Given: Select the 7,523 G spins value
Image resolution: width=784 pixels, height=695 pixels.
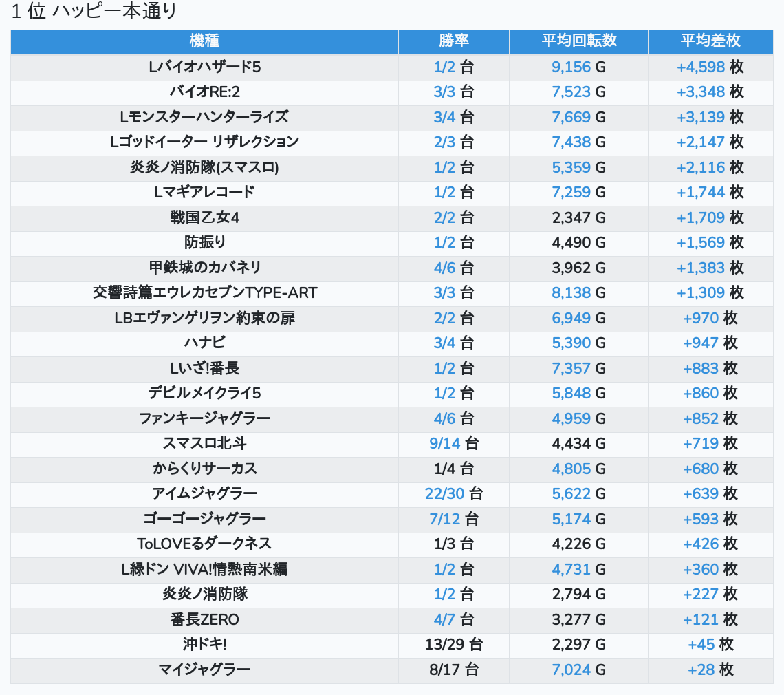Looking at the screenshot, I should point(578,92).
